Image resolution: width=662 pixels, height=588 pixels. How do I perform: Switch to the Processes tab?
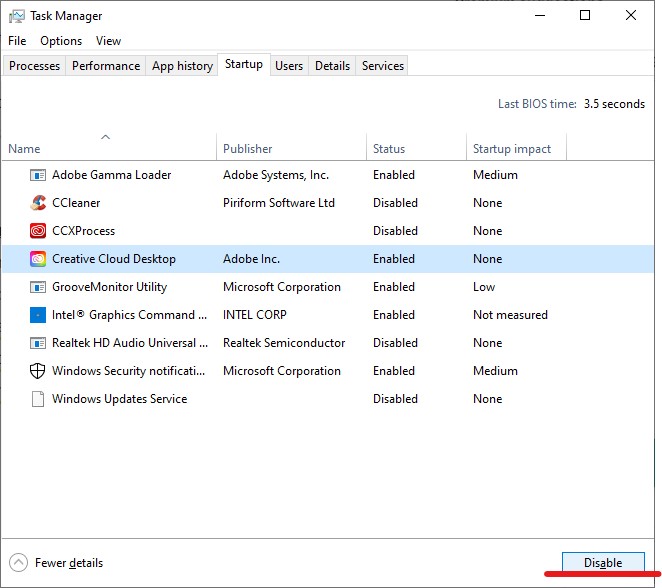click(x=34, y=66)
